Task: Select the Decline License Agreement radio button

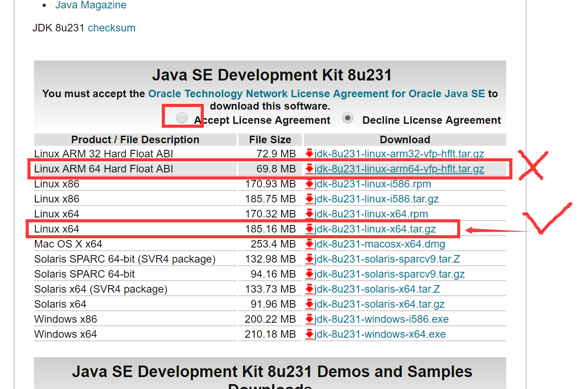Action: pos(348,118)
